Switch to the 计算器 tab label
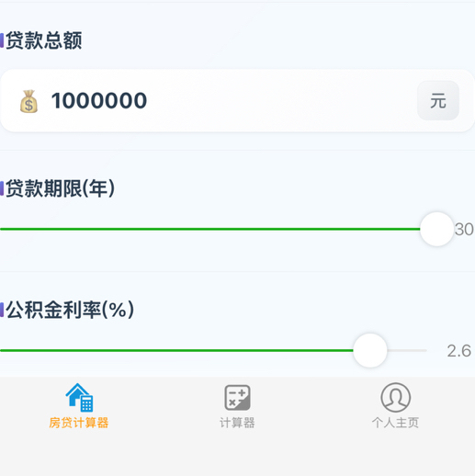 point(237,423)
